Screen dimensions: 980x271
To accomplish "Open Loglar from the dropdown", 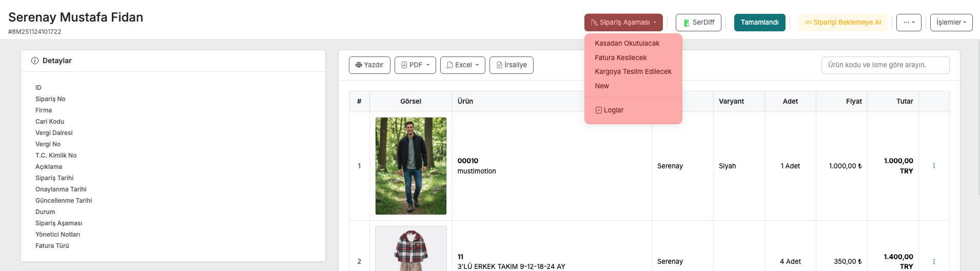I will [x=610, y=110].
